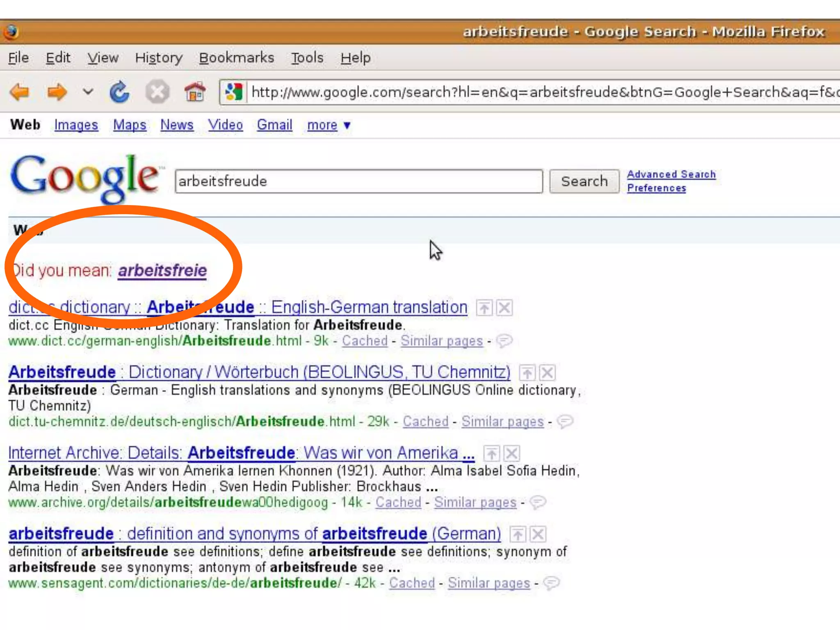840x630 pixels.
Task: Click the browser Back arrow
Action: (19, 92)
